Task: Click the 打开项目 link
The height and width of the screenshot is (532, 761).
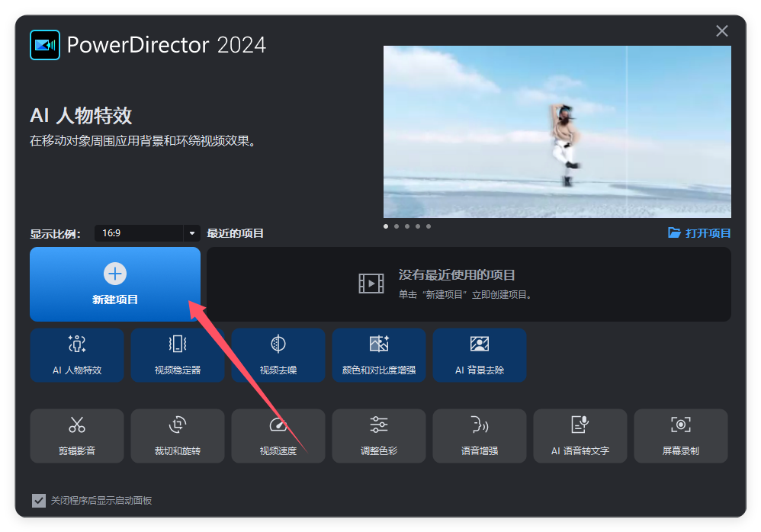Action: pos(699,233)
